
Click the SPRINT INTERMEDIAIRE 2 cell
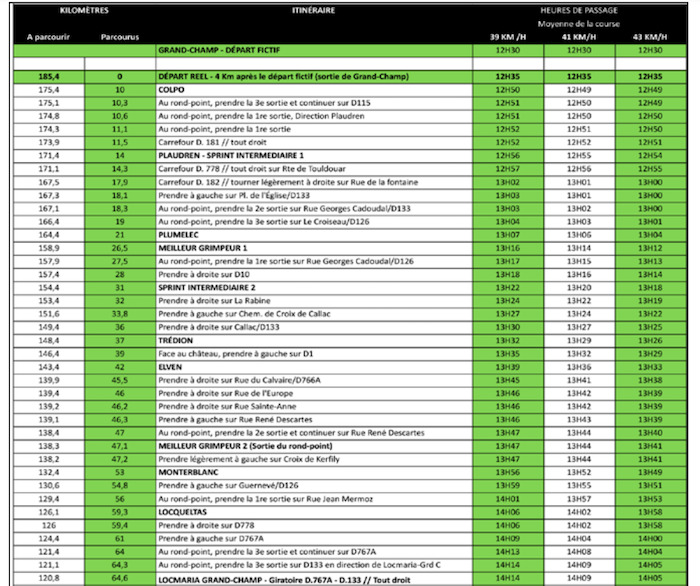tap(314, 288)
